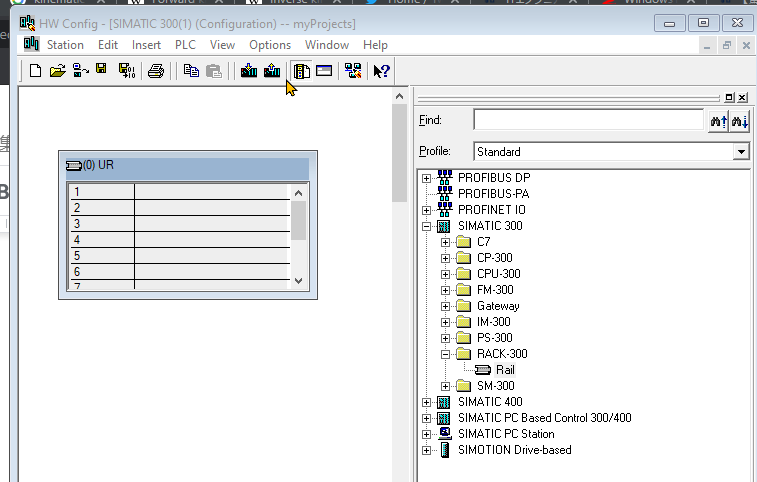Viewport: 757px width, 482px height.
Task: Select the SIMOTION Drive-based icon
Action: tap(445, 450)
